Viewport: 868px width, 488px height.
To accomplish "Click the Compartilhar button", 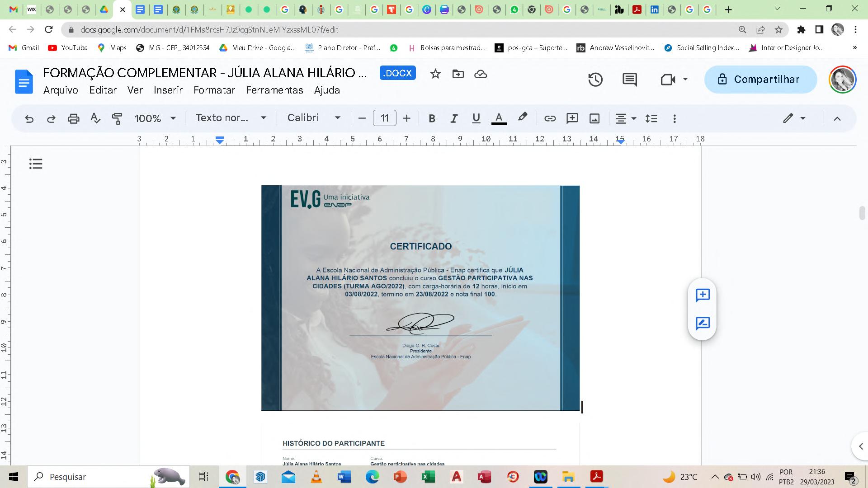I will (x=760, y=80).
